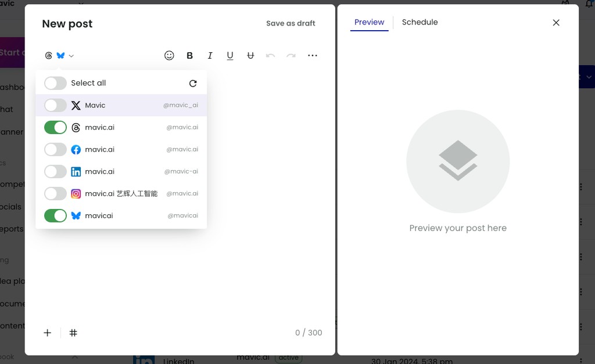Click the X (Twitter) logo beside Mavic
The width and height of the screenshot is (595, 364).
click(76, 106)
